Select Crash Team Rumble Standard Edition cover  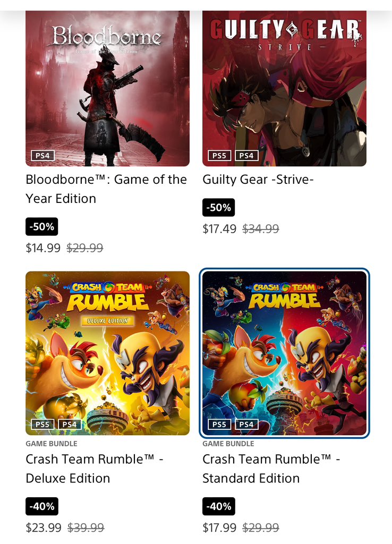(x=285, y=353)
